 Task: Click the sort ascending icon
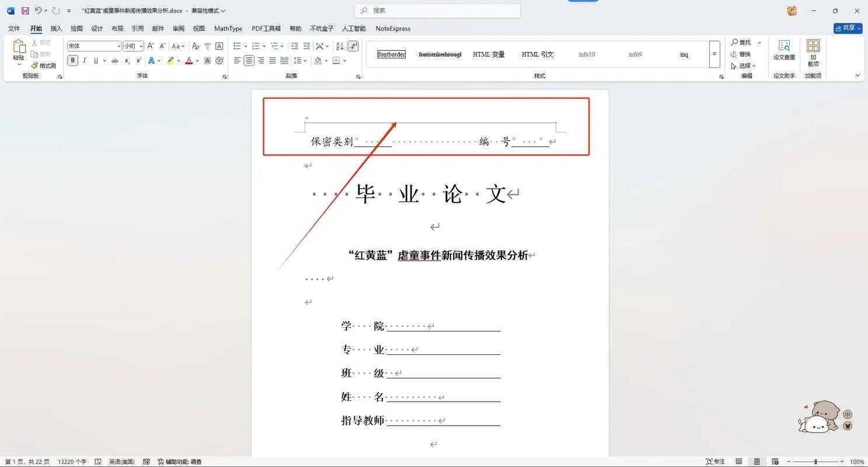(340, 46)
